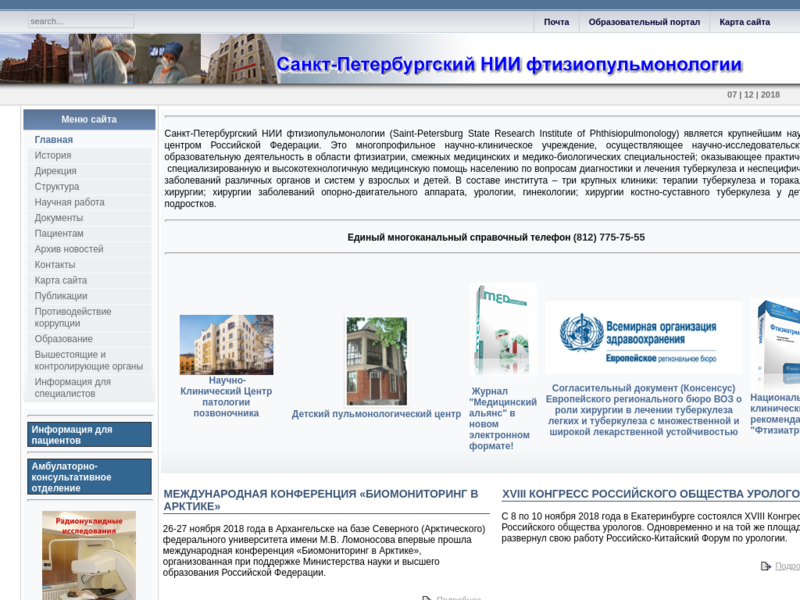Image resolution: width=800 pixels, height=600 pixels.
Task: Click the institute header banner image
Action: [x=400, y=59]
